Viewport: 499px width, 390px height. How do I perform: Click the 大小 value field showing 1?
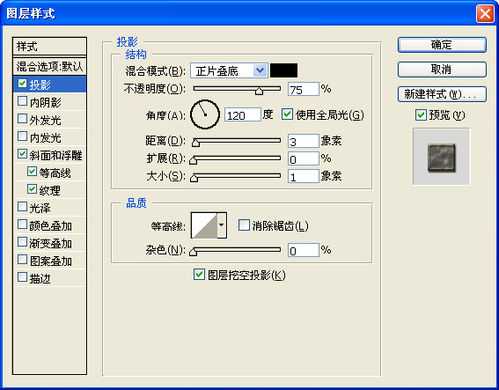(x=304, y=176)
